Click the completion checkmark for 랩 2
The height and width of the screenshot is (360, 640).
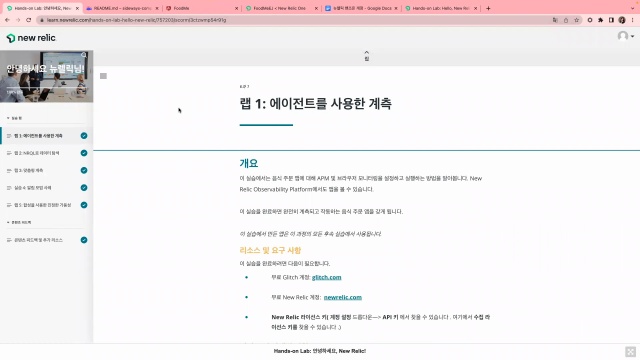[x=84, y=153]
